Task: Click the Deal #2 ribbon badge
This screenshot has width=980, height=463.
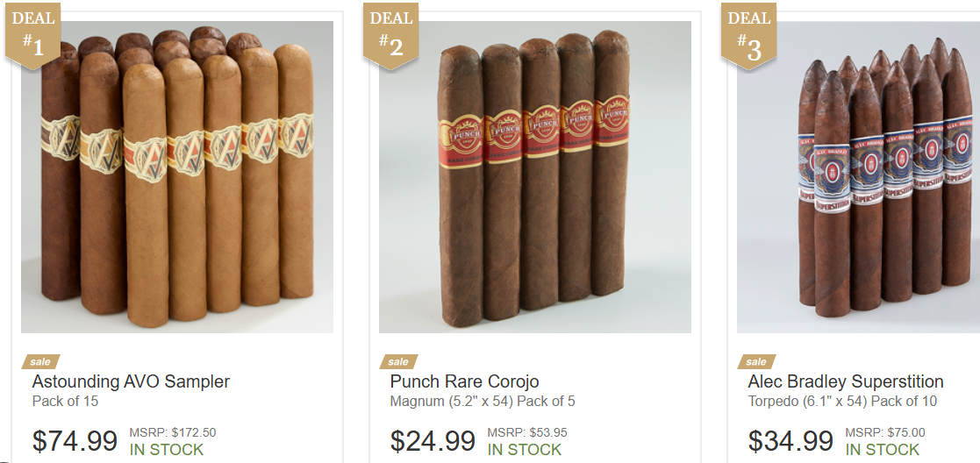Action: coord(391,35)
